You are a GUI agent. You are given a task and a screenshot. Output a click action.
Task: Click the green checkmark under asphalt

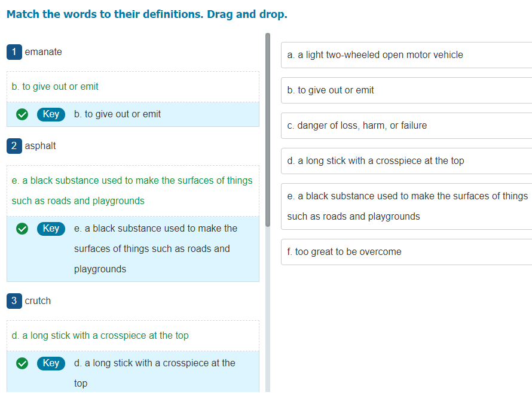point(22,229)
